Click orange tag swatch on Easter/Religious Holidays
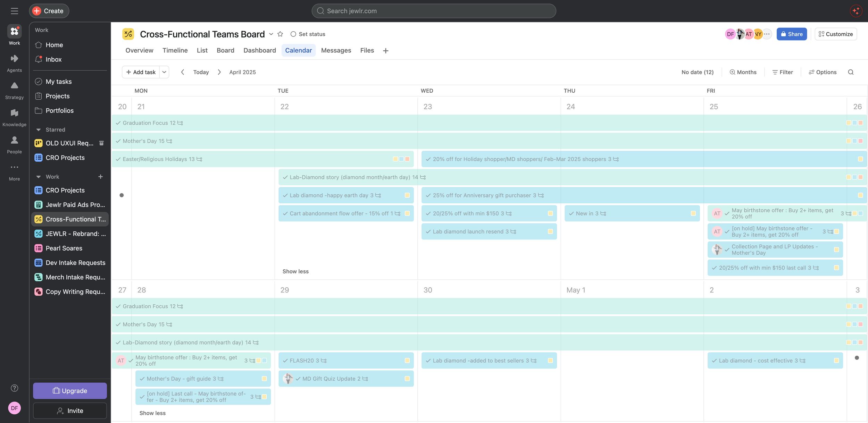 pos(407,159)
